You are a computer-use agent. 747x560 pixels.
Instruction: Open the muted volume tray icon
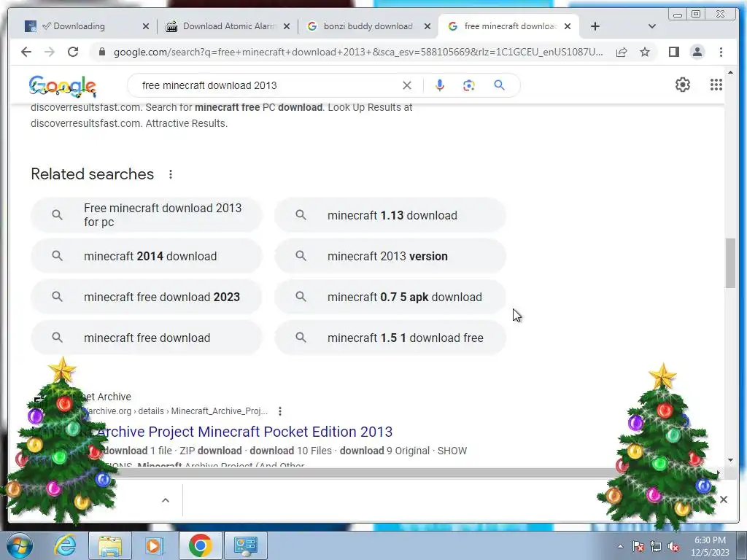673,547
